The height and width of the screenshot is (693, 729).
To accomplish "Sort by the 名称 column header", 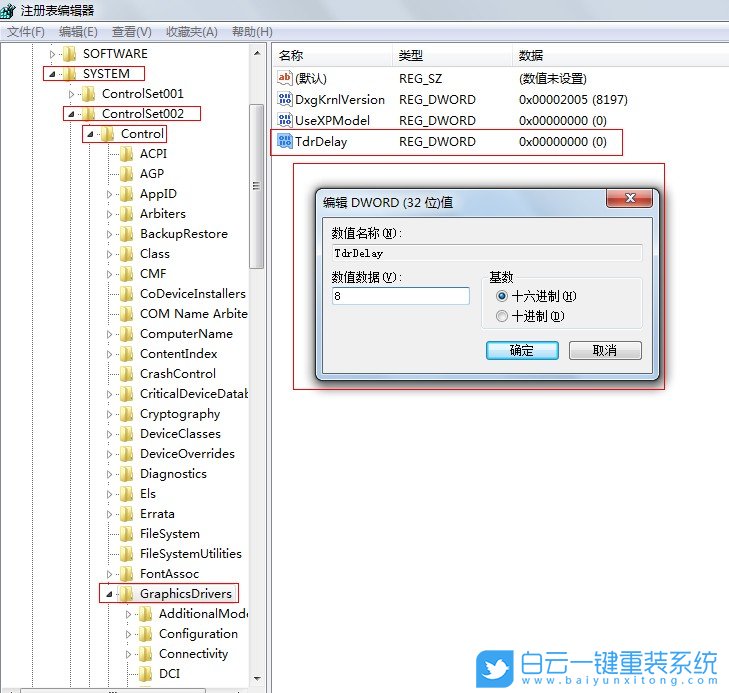I will 332,56.
